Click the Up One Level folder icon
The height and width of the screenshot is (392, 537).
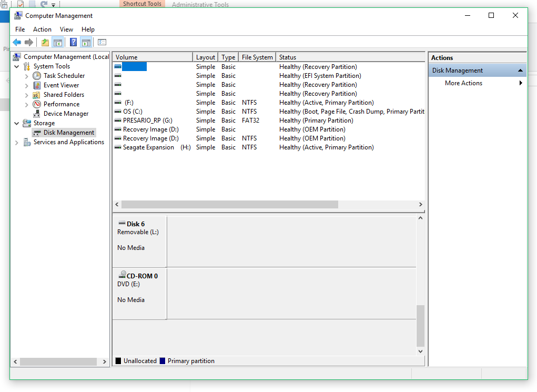coord(45,43)
